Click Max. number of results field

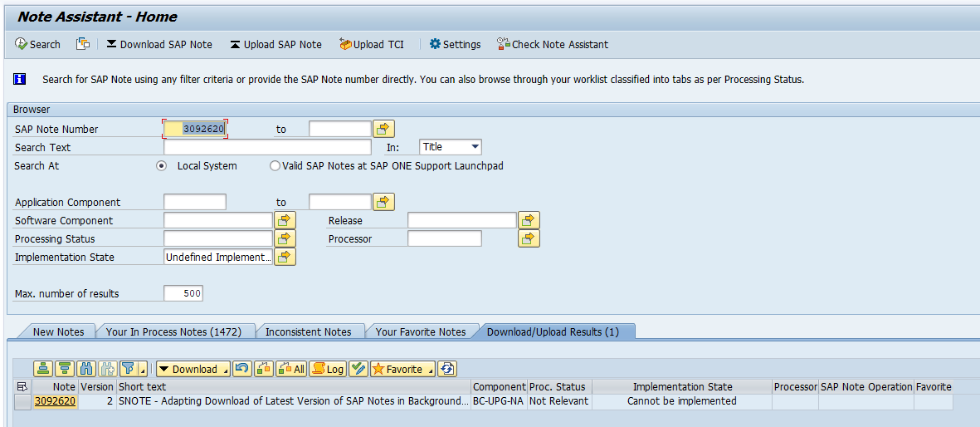click(183, 293)
